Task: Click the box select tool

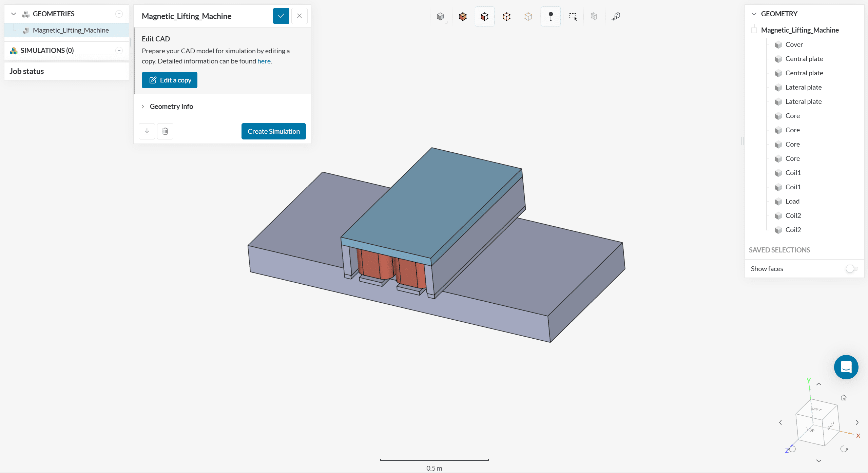Action: pos(573,16)
